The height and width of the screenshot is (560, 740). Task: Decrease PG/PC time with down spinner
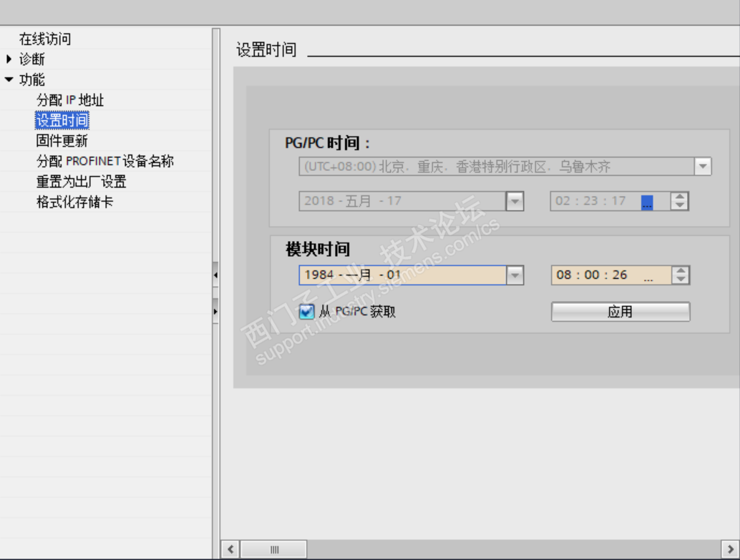680,206
